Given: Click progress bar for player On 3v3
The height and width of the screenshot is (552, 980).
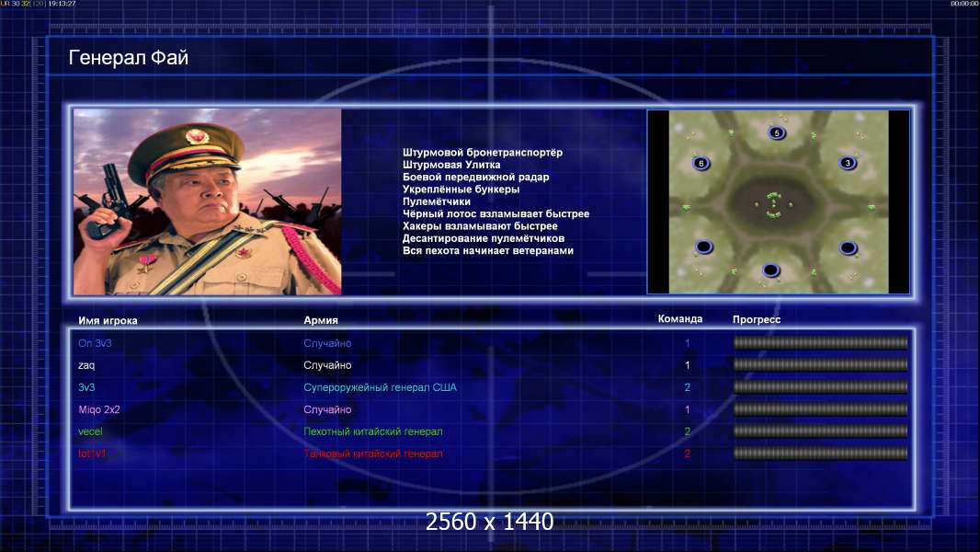Looking at the screenshot, I should (820, 342).
